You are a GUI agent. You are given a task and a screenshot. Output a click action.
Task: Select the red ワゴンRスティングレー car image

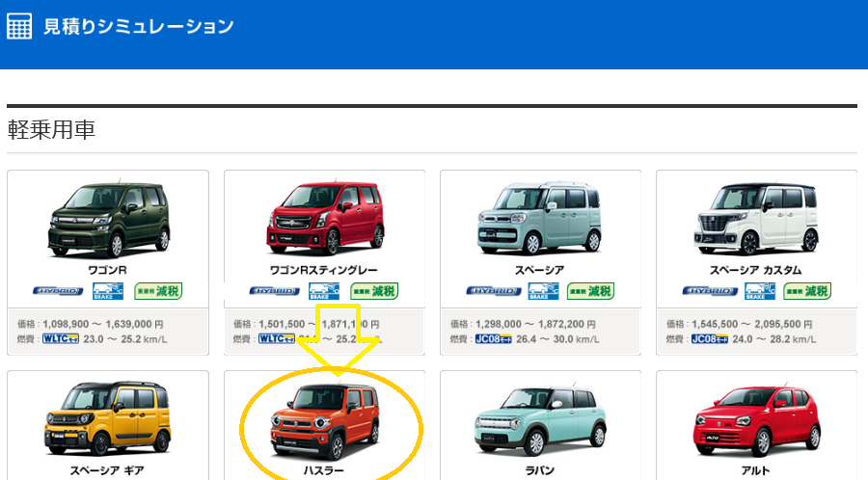326,217
